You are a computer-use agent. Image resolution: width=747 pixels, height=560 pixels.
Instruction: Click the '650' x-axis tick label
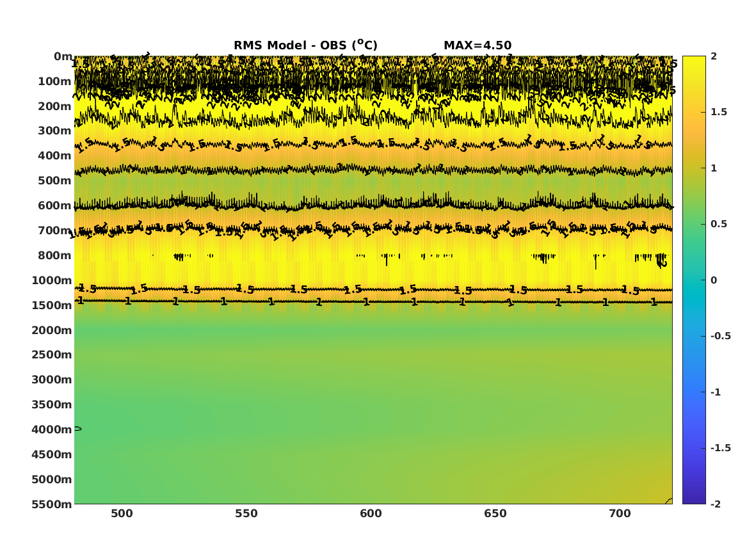(495, 514)
